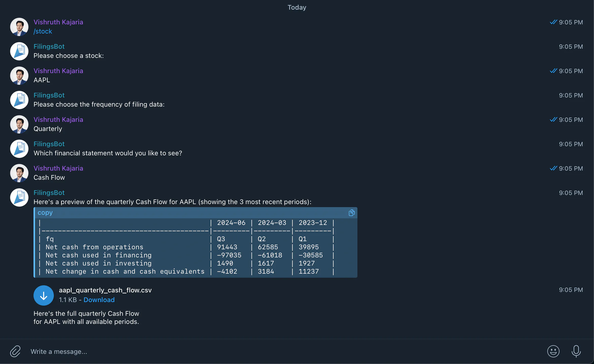Image resolution: width=594 pixels, height=364 pixels.
Task: Click 'Please choose the frequency of filing data:'
Action: [x=99, y=104]
